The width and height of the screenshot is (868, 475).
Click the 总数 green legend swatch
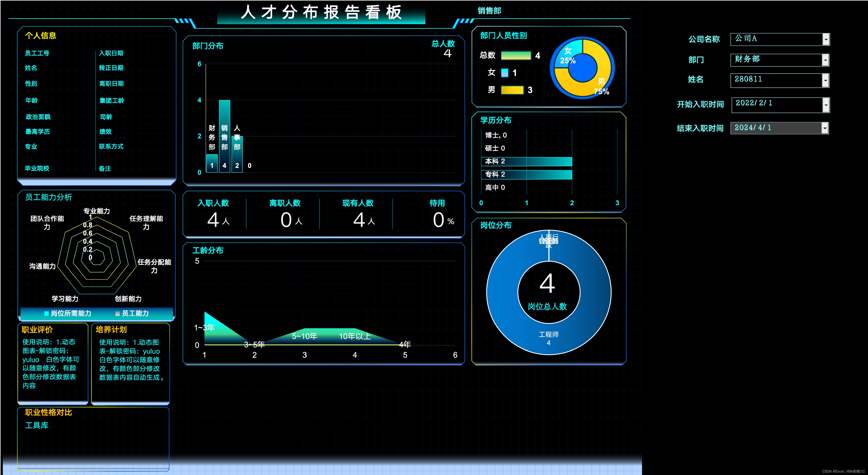pos(516,55)
